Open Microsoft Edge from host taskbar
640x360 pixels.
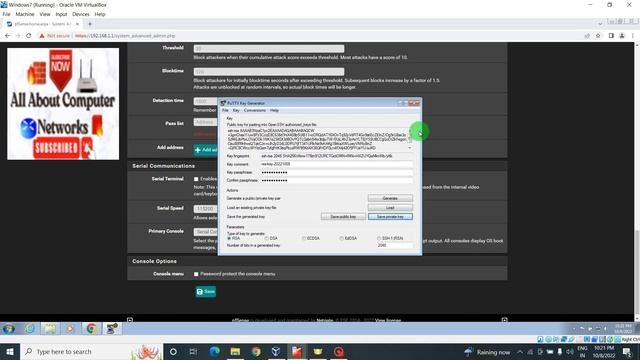tap(214, 352)
